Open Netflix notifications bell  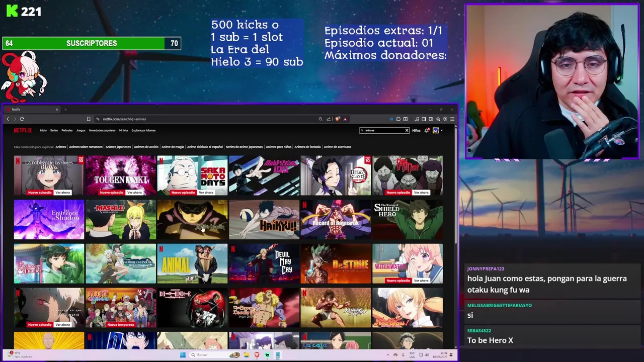tap(427, 130)
